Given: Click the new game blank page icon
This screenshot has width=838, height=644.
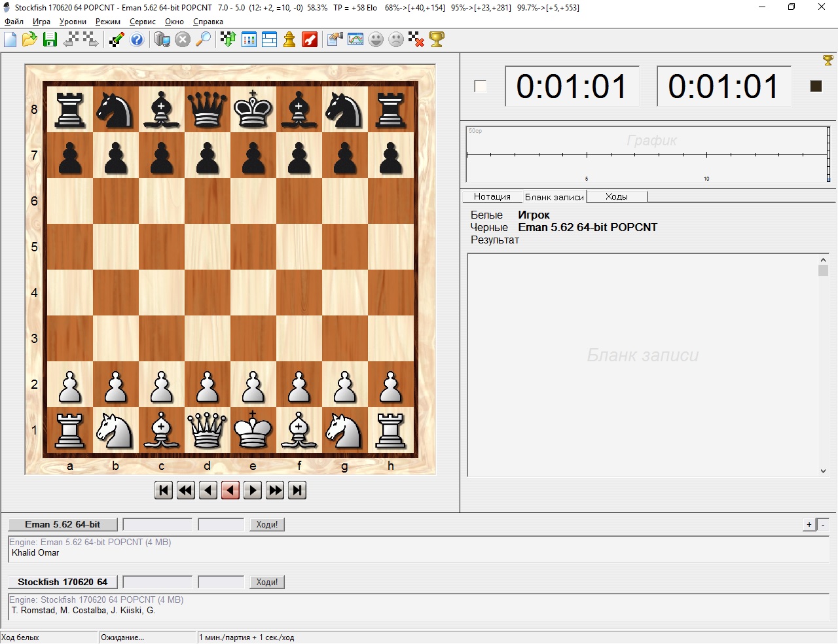Looking at the screenshot, I should (10, 40).
